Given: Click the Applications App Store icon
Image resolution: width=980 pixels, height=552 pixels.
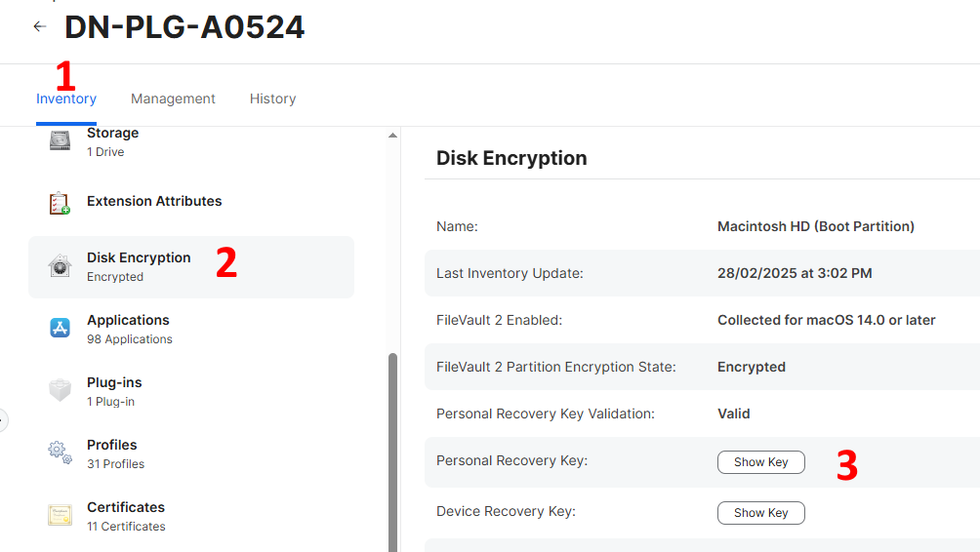Looking at the screenshot, I should [x=61, y=329].
